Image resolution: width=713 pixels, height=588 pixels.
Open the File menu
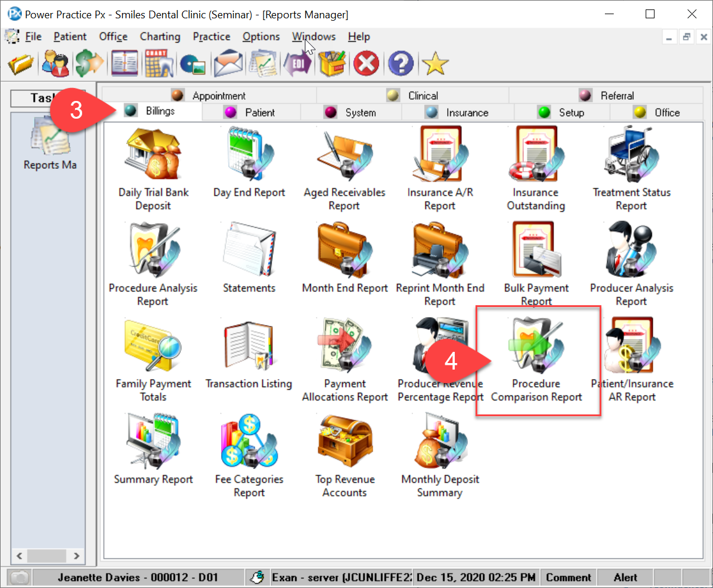33,37
